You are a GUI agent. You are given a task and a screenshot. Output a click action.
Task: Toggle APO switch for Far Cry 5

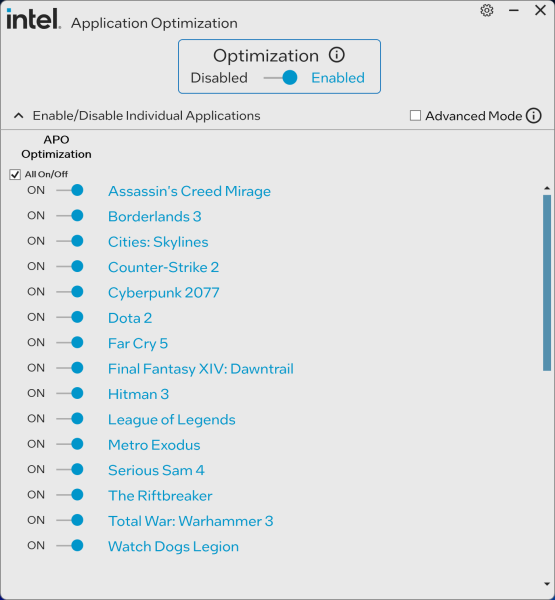tap(70, 342)
